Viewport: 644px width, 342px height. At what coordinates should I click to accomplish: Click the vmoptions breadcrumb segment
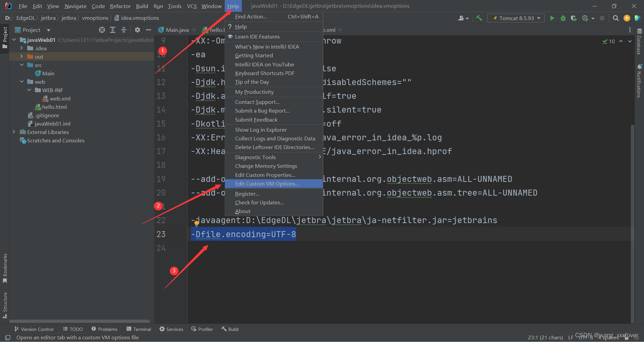(95, 18)
